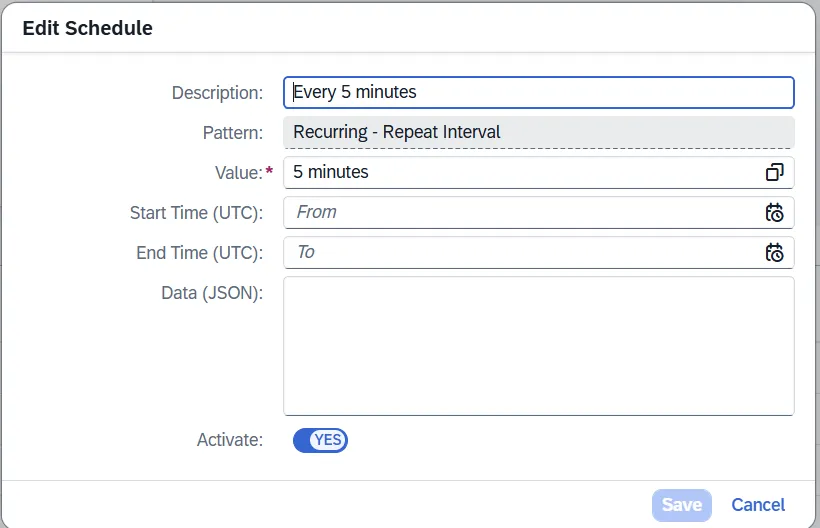The height and width of the screenshot is (528, 820).
Task: Click the Activate label
Action: (230, 440)
